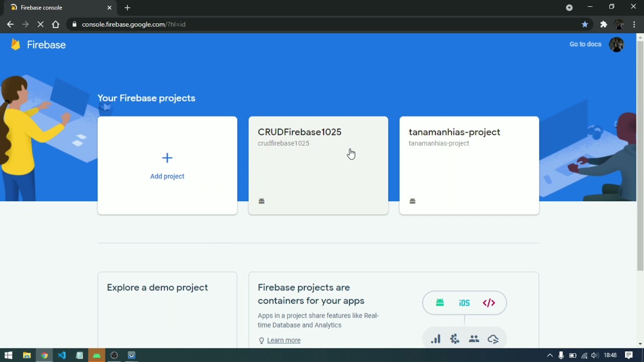Open the tanamanhias-project card
The image size is (644, 362).
click(x=469, y=165)
